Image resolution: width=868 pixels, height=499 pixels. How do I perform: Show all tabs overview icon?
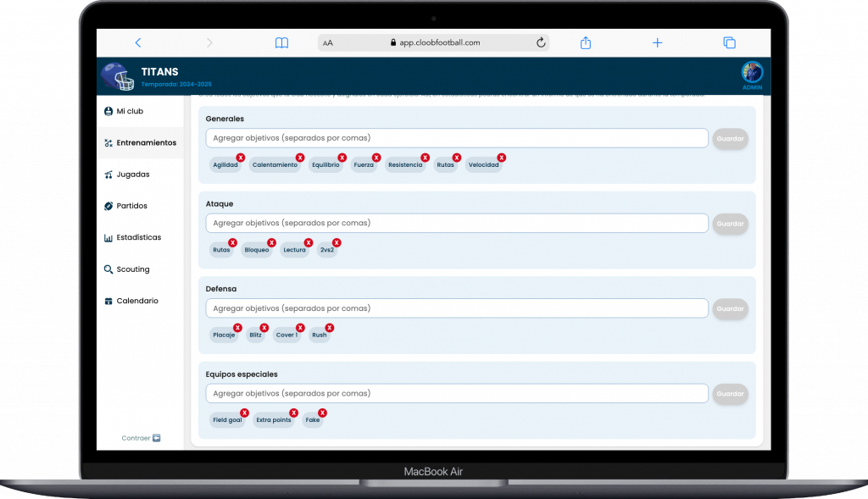click(729, 43)
